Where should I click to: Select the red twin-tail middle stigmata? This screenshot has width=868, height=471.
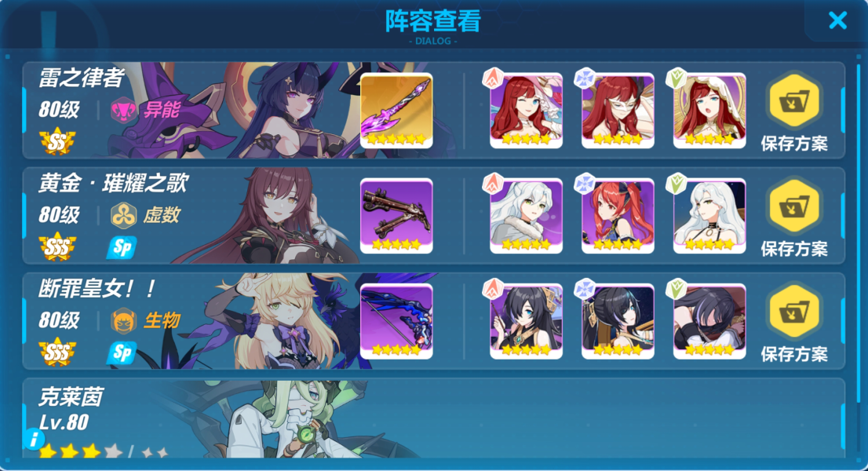pyautogui.click(x=618, y=216)
